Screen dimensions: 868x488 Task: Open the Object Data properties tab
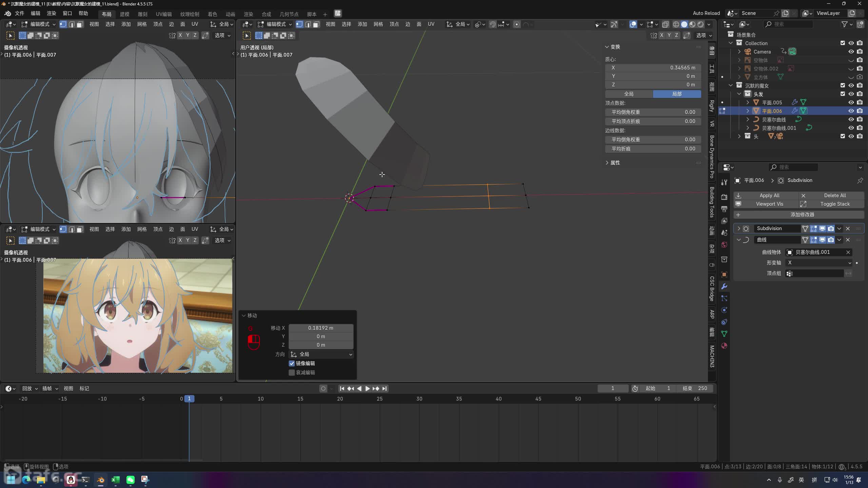(724, 334)
